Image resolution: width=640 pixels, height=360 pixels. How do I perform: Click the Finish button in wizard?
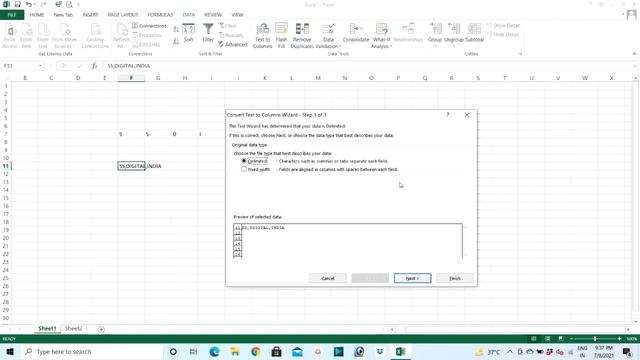455,278
